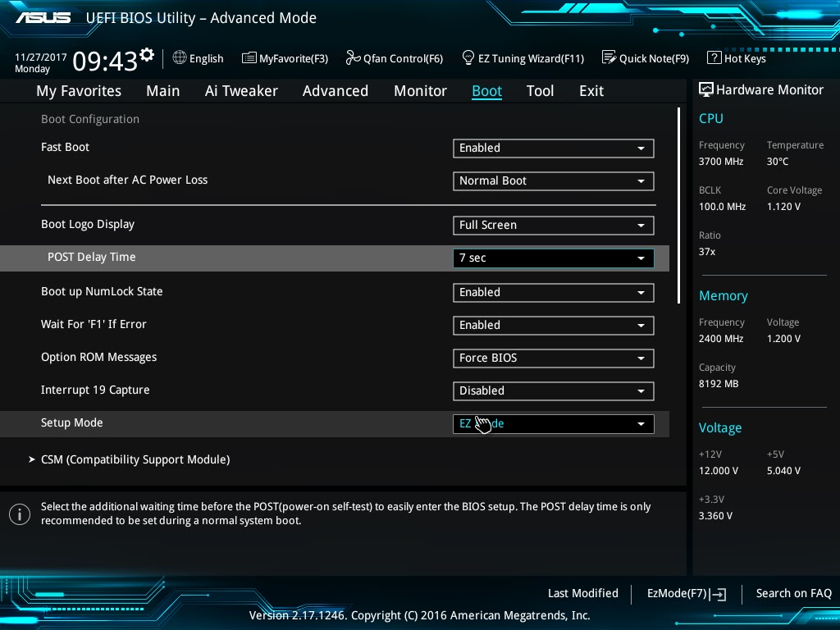This screenshot has height=630, width=840.
Task: Click memory frequency value 2400 MHz
Action: (720, 339)
